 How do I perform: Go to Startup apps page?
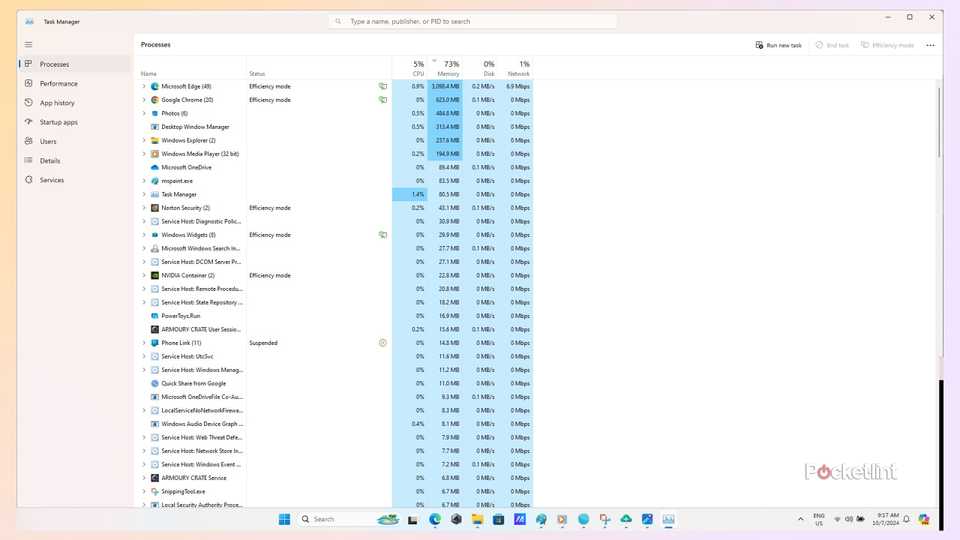pos(75,122)
